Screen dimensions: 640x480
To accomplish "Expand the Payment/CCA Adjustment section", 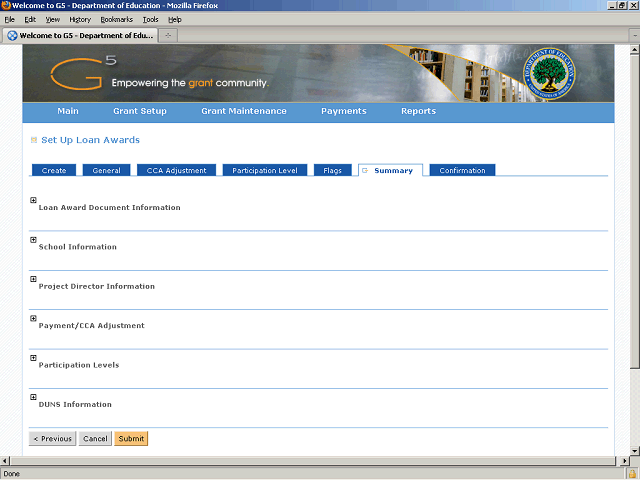I will tap(33, 318).
